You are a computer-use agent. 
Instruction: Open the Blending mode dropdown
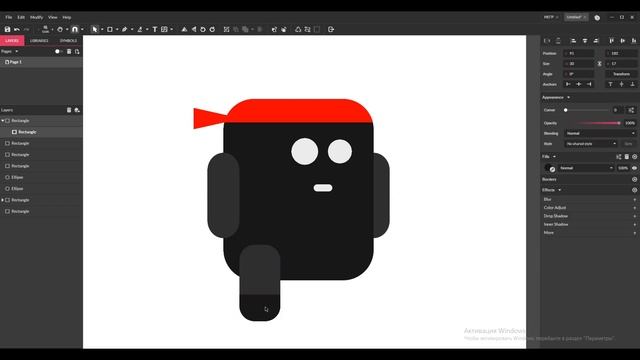[600, 133]
